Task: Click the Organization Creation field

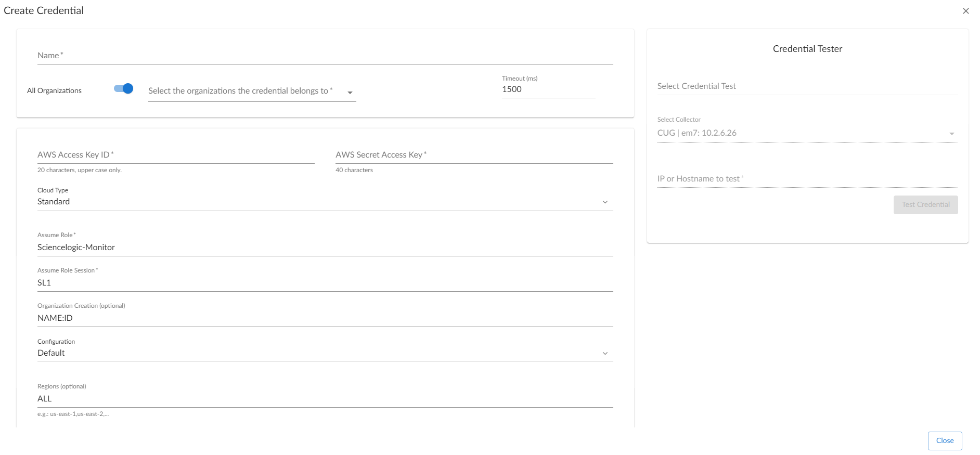Action: 325,318
